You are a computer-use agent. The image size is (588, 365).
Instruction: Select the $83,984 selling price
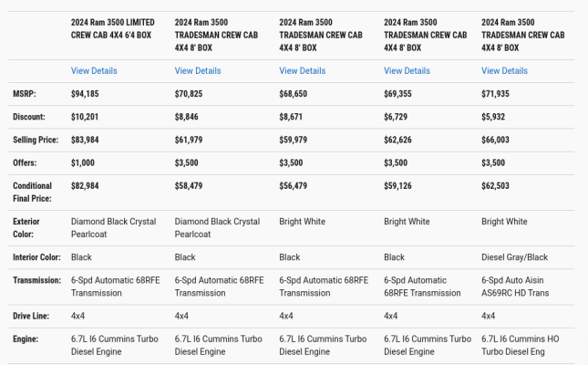[x=85, y=140]
